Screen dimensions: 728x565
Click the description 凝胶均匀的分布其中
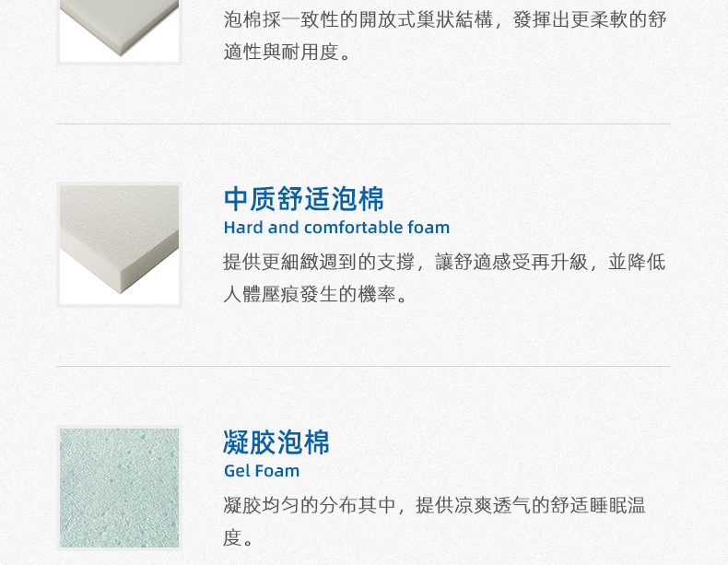click(x=434, y=522)
